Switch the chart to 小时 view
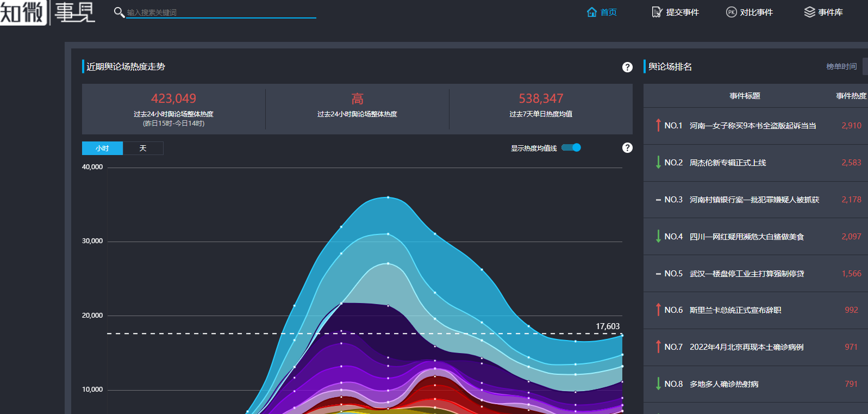The width and height of the screenshot is (868, 414). click(x=102, y=148)
